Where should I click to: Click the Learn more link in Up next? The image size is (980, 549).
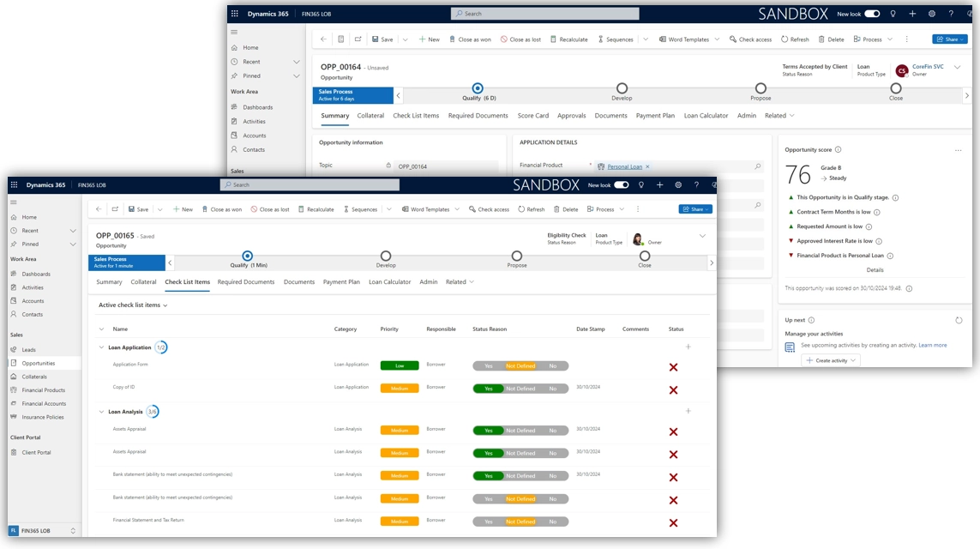pyautogui.click(x=933, y=345)
